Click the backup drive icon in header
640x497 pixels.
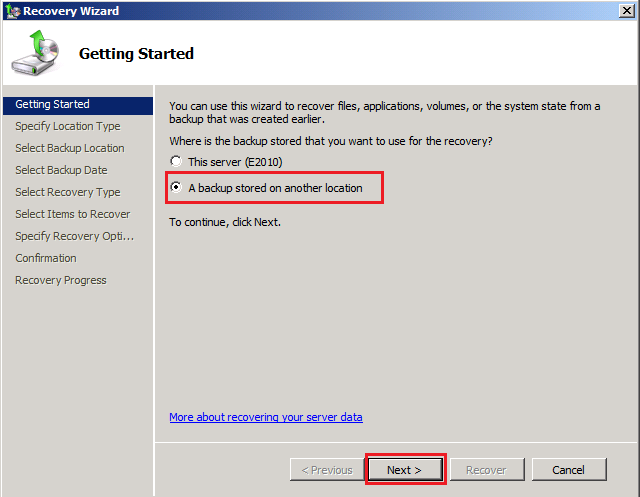[36, 54]
